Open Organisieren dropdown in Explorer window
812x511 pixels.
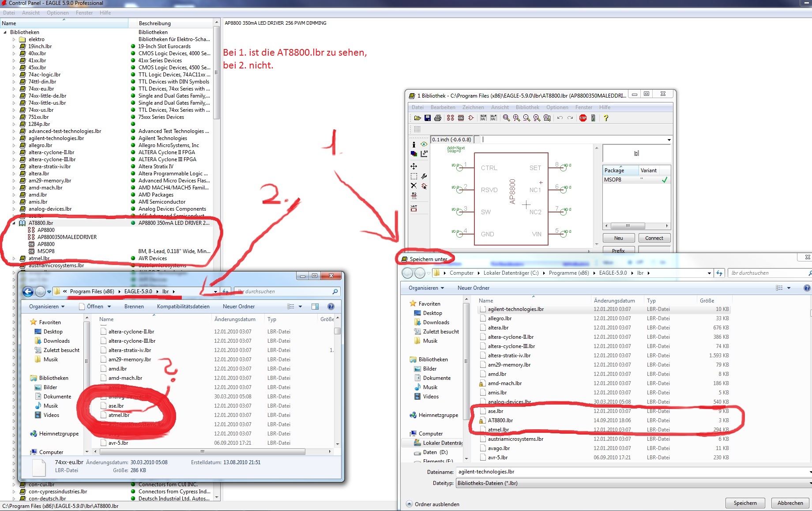point(47,307)
